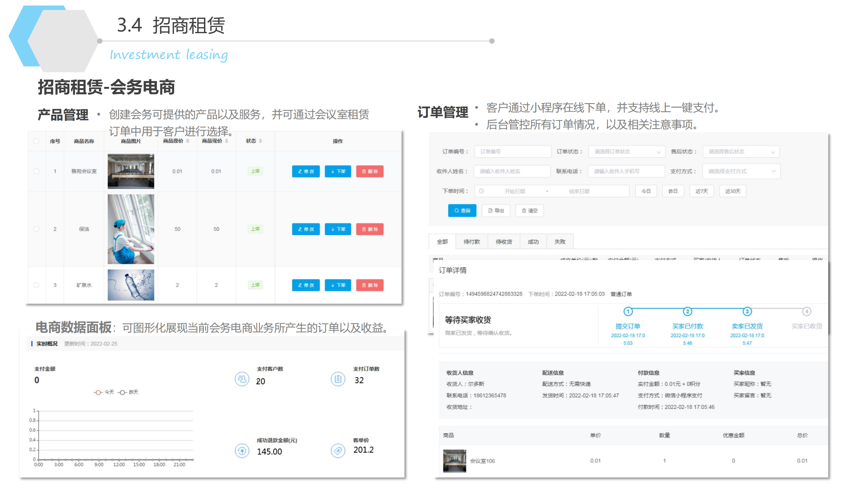
Task: Click the average order value tag icon
Action: pos(338,451)
